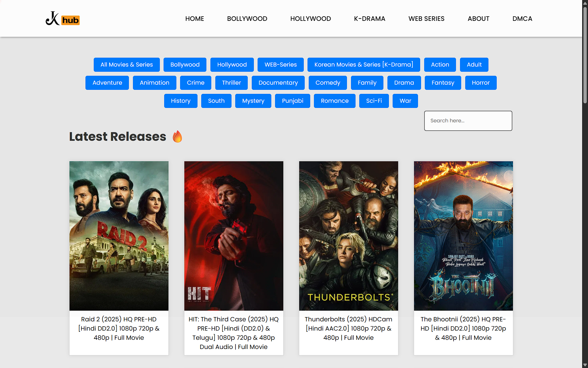Open The Bhootnii poster thumbnail
The height and width of the screenshot is (368, 588).
point(463,236)
